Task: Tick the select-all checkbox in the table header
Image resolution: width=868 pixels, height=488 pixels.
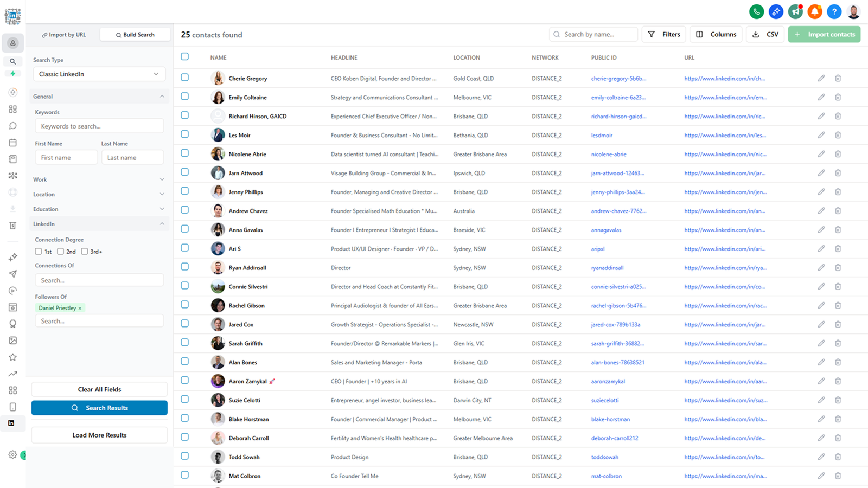Action: (x=184, y=56)
